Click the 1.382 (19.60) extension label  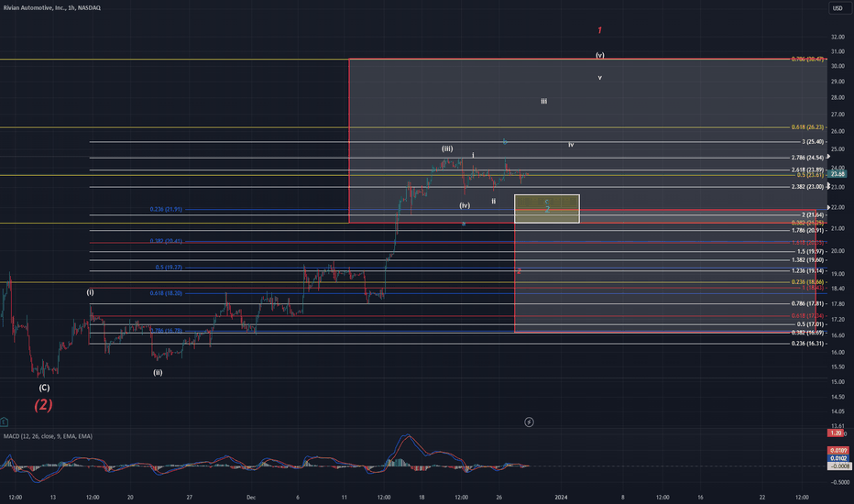click(807, 260)
